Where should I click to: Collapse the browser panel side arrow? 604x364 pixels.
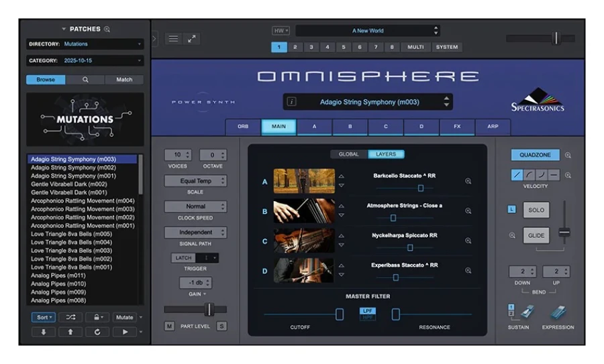pos(154,38)
